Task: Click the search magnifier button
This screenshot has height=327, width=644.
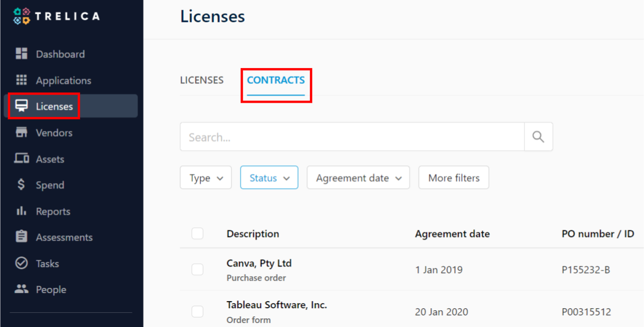Action: 538,137
